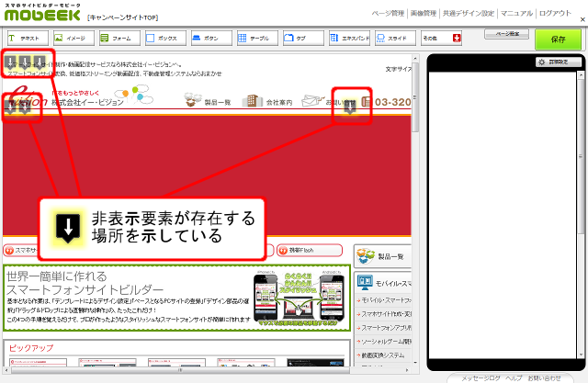Select the テキスト (text) component tool
This screenshot has height=383, width=588.
pos(26,39)
